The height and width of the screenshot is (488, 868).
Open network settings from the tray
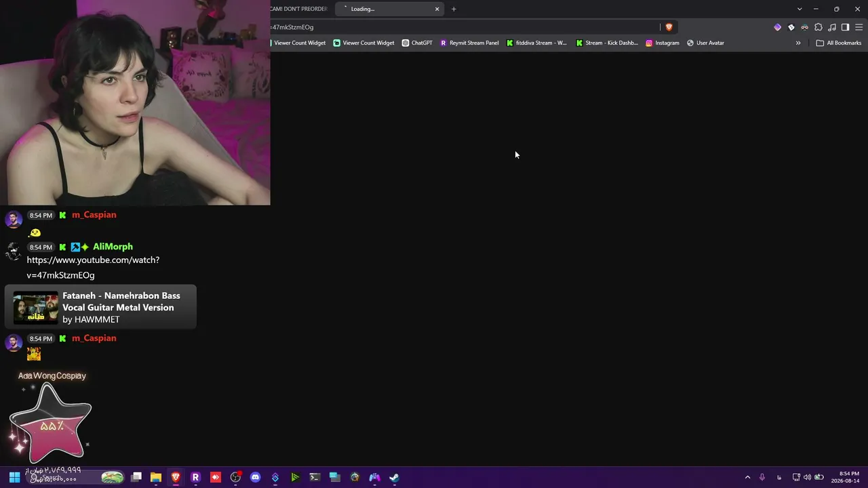tap(796, 477)
